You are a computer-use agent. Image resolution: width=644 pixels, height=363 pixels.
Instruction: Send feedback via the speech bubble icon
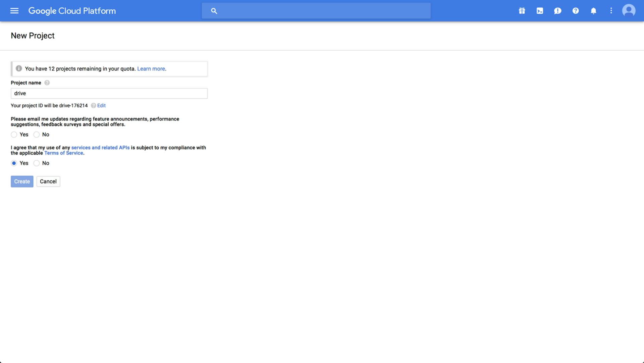pyautogui.click(x=558, y=10)
